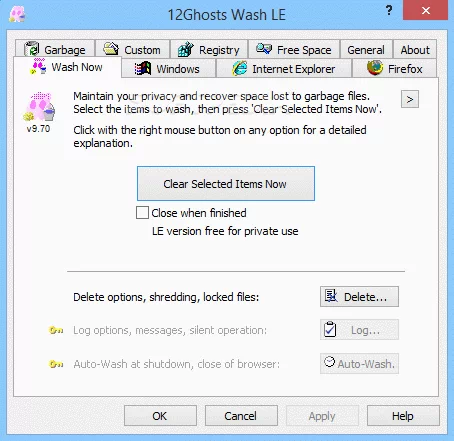Confirm with the OK button
The height and width of the screenshot is (441, 454).
(x=160, y=416)
